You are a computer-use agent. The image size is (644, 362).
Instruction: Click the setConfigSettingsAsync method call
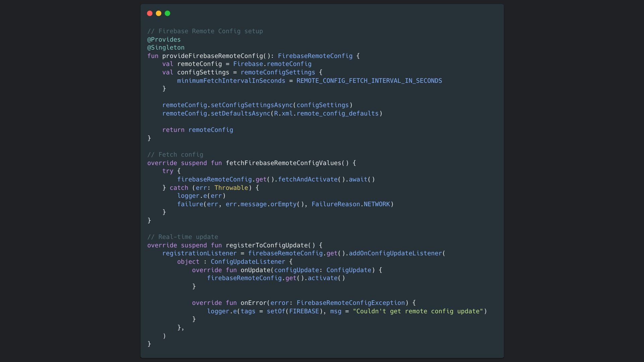pyautogui.click(x=252, y=105)
